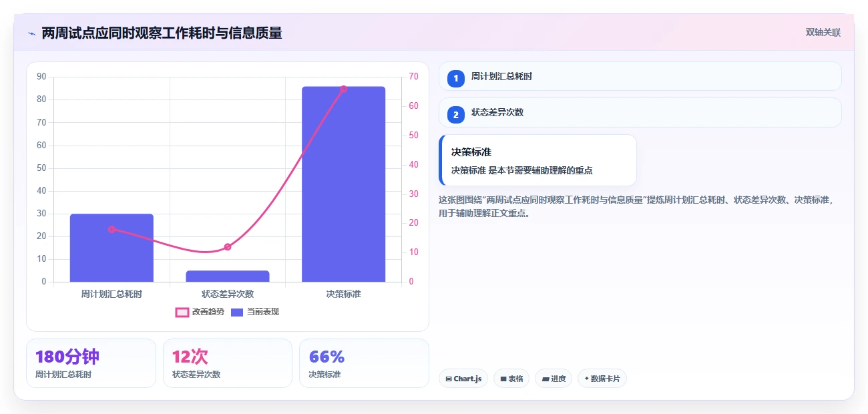This screenshot has height=414, width=868.
Task: Click the 决策标准 caption under 66%
Action: click(324, 375)
